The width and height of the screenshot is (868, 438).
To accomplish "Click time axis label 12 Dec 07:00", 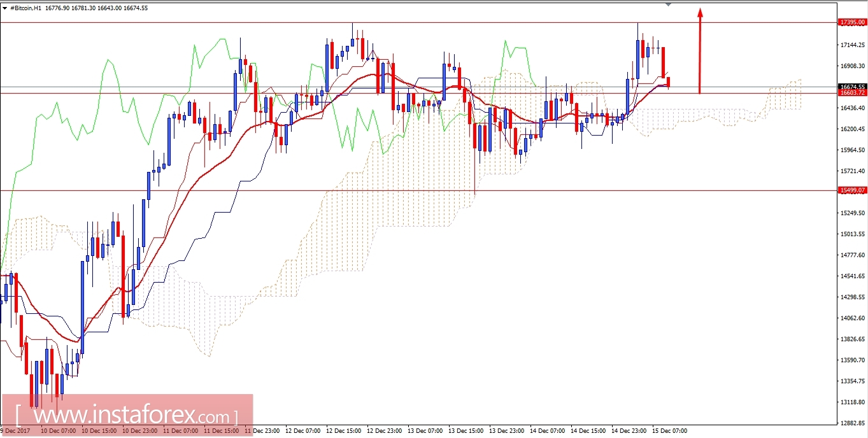I will (x=302, y=431).
